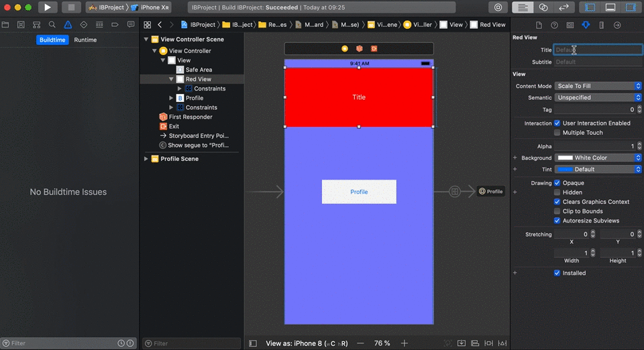The height and width of the screenshot is (350, 644).
Task: Open the Symbol navigator
Action: (x=36, y=25)
